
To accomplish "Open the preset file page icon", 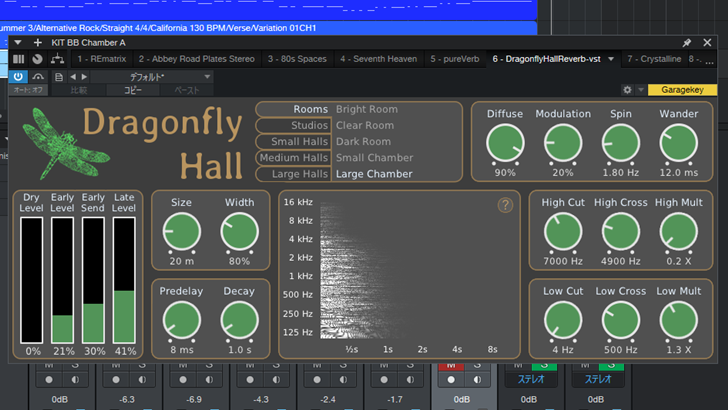I will [59, 77].
